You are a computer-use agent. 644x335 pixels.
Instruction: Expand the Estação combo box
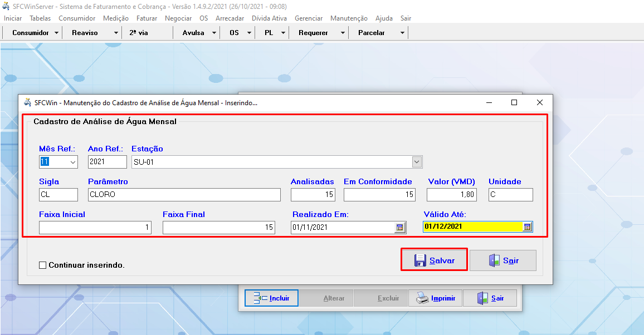(417, 162)
